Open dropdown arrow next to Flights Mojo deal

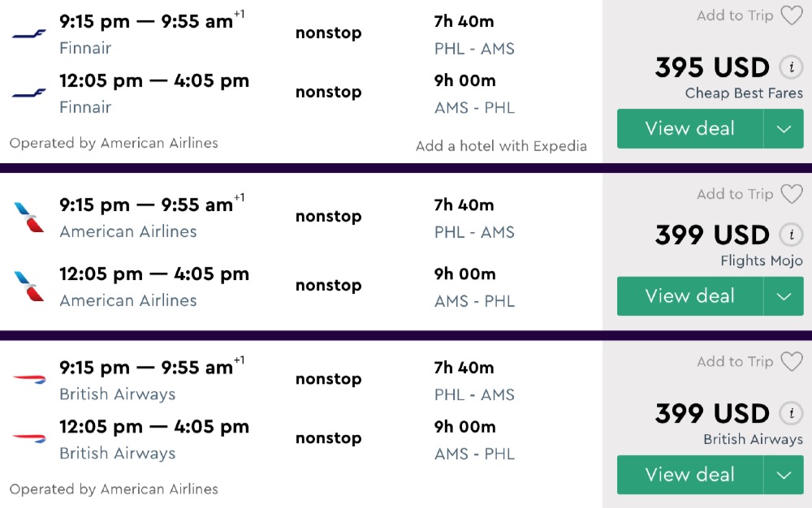coord(784,296)
